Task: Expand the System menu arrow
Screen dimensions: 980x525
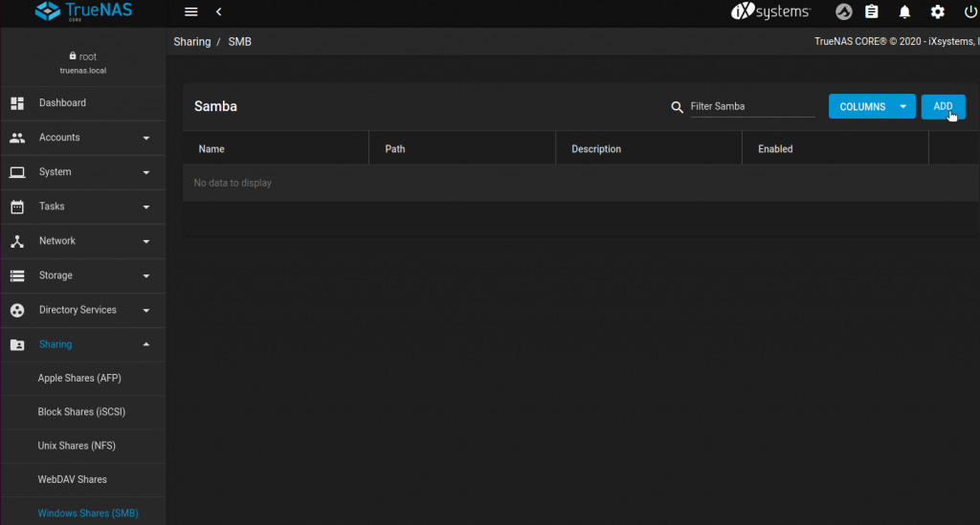Action: (x=146, y=172)
